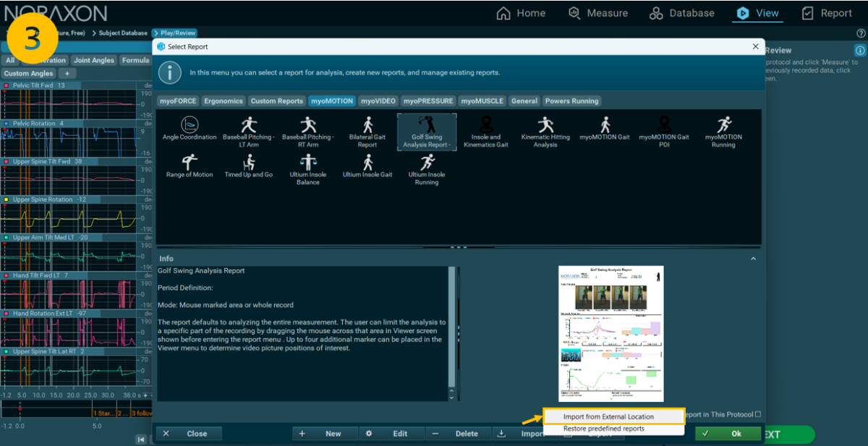Open the General reports tab
868x446 pixels.
[524, 101]
